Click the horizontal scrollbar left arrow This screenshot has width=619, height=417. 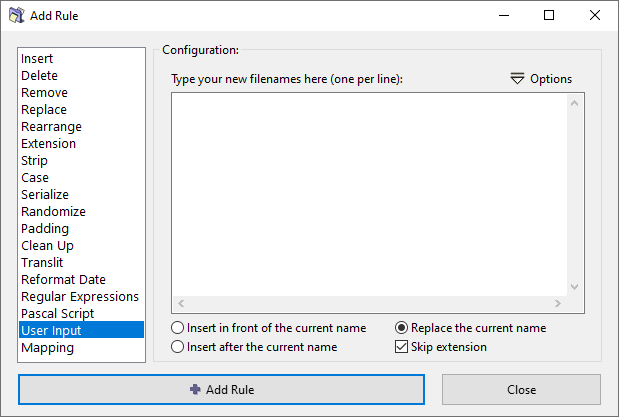click(181, 303)
